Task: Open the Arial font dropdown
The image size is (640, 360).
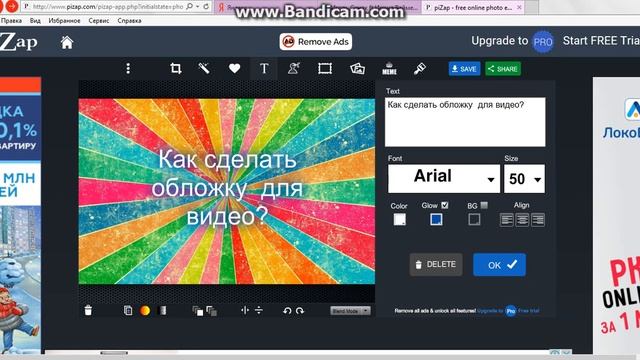Action: (x=444, y=178)
